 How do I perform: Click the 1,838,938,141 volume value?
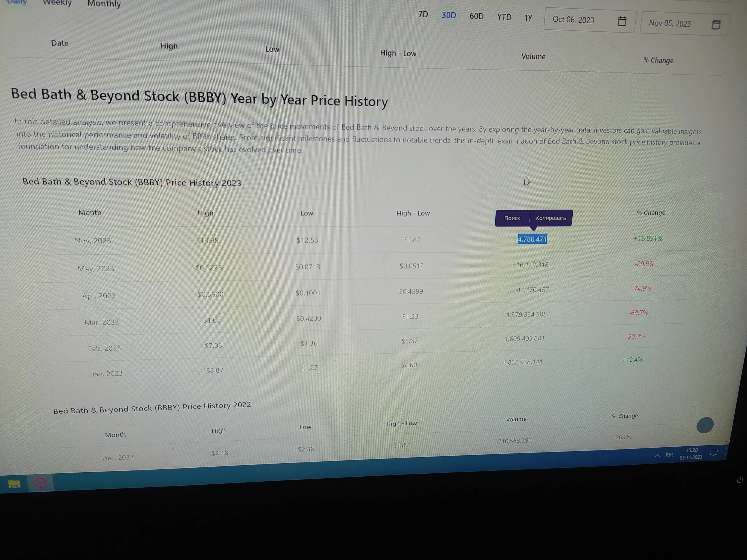[523, 362]
